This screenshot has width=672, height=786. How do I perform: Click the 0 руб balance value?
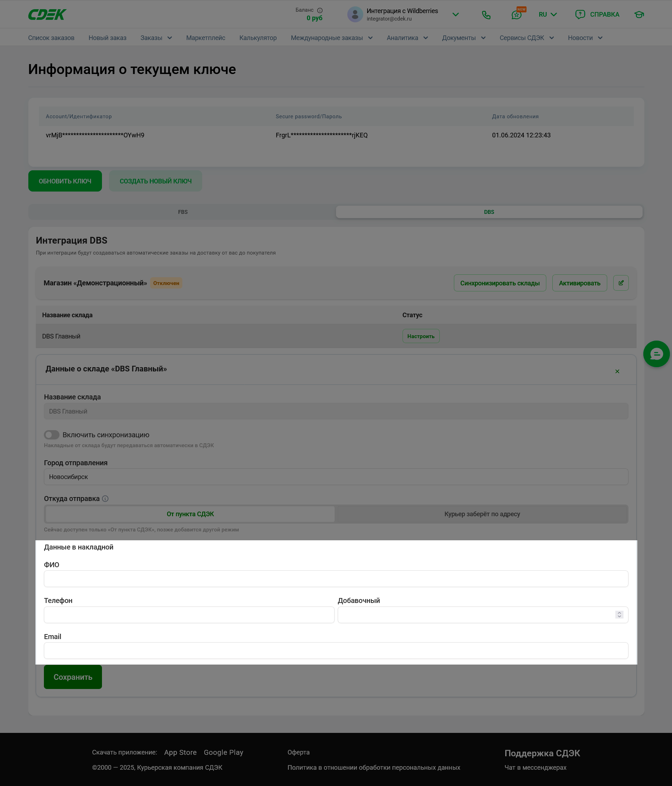314,18
